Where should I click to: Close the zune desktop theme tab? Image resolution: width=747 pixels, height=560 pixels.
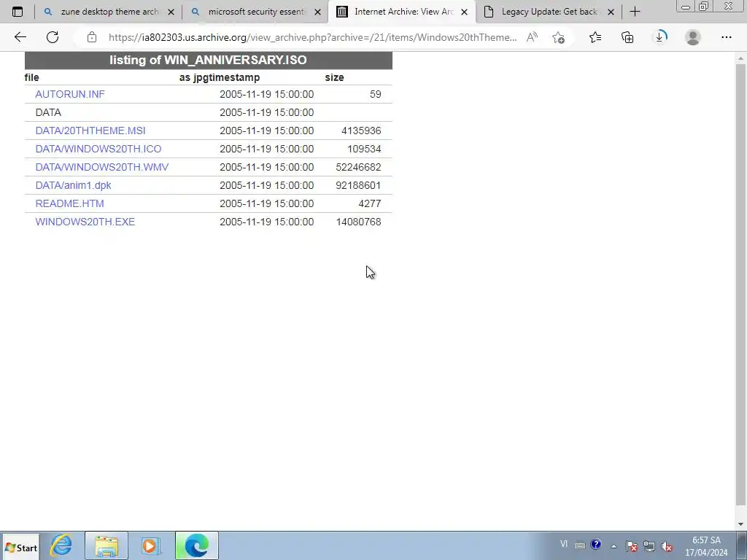pyautogui.click(x=171, y=12)
